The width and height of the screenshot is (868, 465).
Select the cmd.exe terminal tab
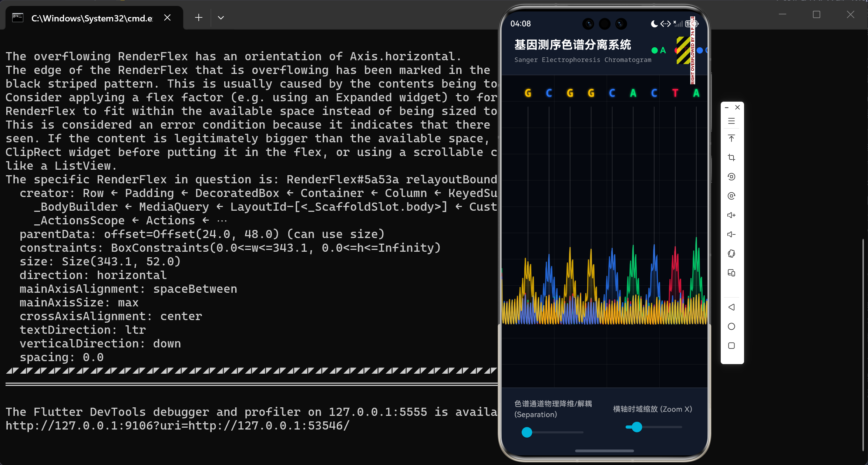click(x=92, y=18)
